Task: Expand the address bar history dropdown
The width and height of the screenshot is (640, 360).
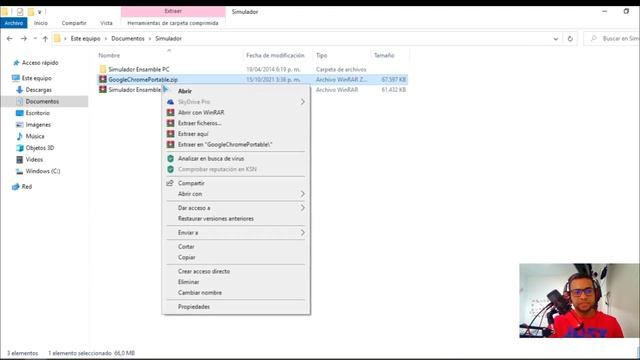Action: point(556,38)
